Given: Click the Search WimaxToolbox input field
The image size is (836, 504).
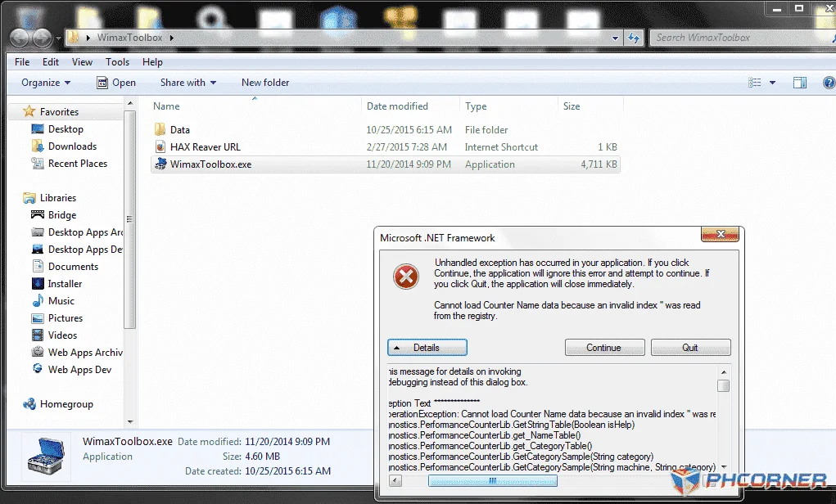Looking at the screenshot, I should coord(741,38).
